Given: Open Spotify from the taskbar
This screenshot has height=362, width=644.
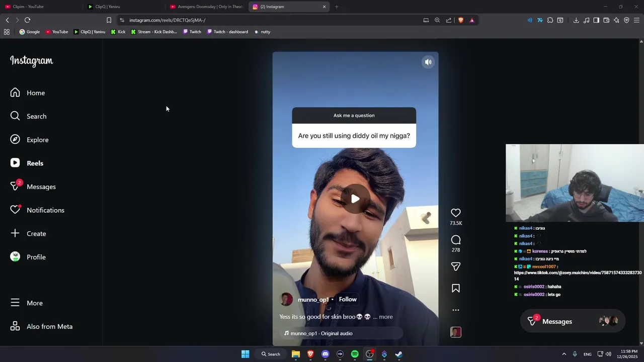Looking at the screenshot, I should (x=355, y=354).
